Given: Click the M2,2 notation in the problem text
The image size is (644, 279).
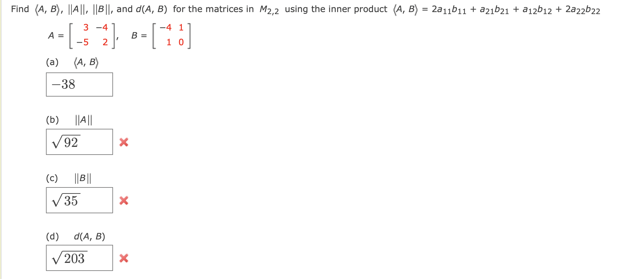Looking at the screenshot, I should tap(268, 9).
